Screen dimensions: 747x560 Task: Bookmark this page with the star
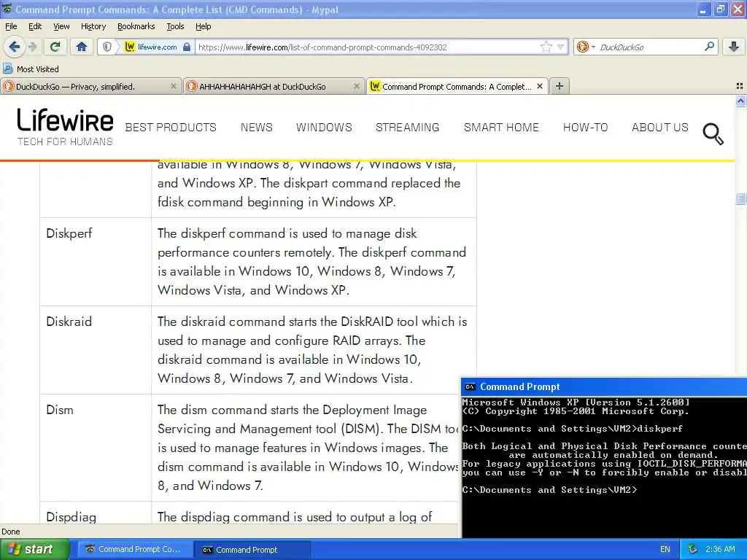click(x=546, y=47)
